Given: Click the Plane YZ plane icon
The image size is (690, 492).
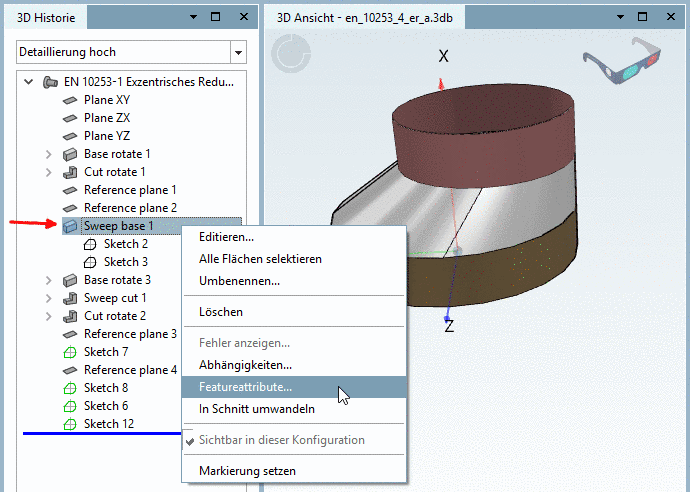Looking at the screenshot, I should point(70,136).
